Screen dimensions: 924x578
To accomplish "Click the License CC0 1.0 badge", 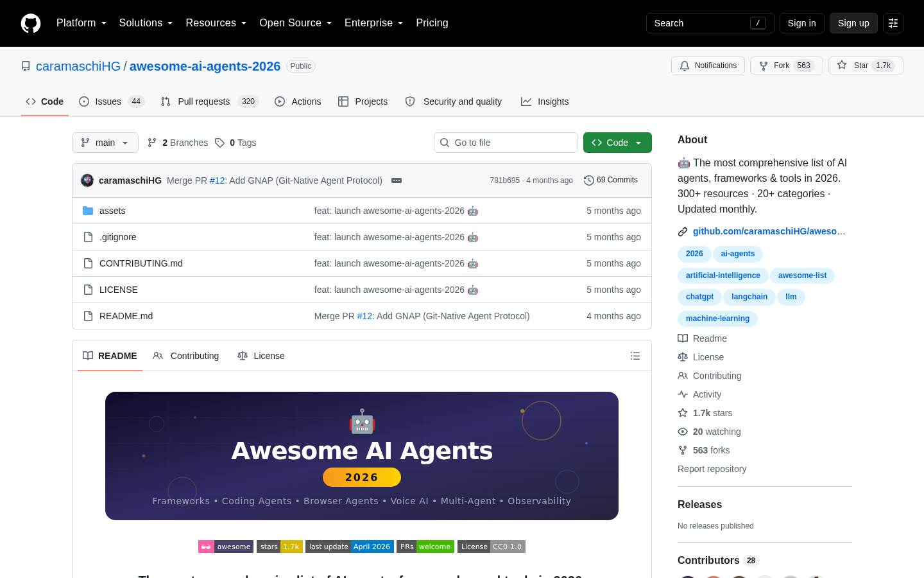I will tap(492, 547).
